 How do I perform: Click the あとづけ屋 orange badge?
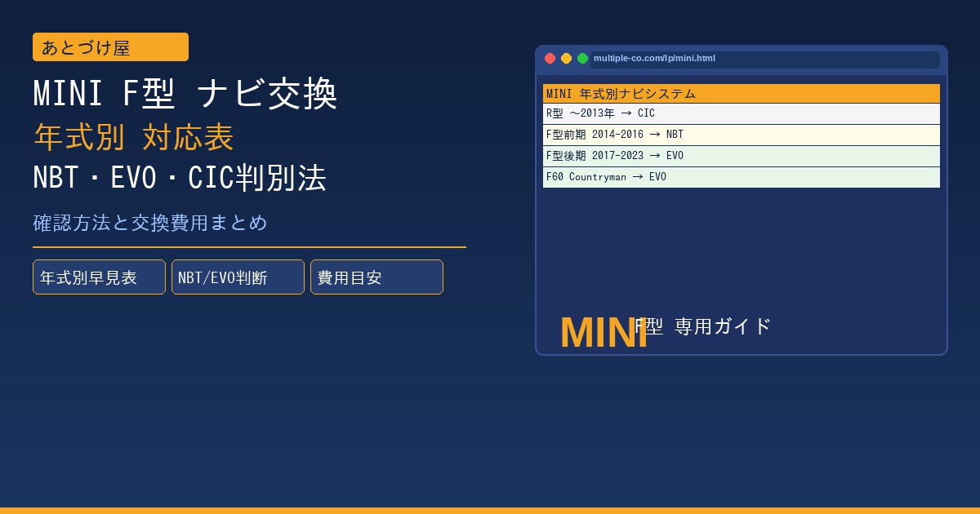tap(110, 47)
